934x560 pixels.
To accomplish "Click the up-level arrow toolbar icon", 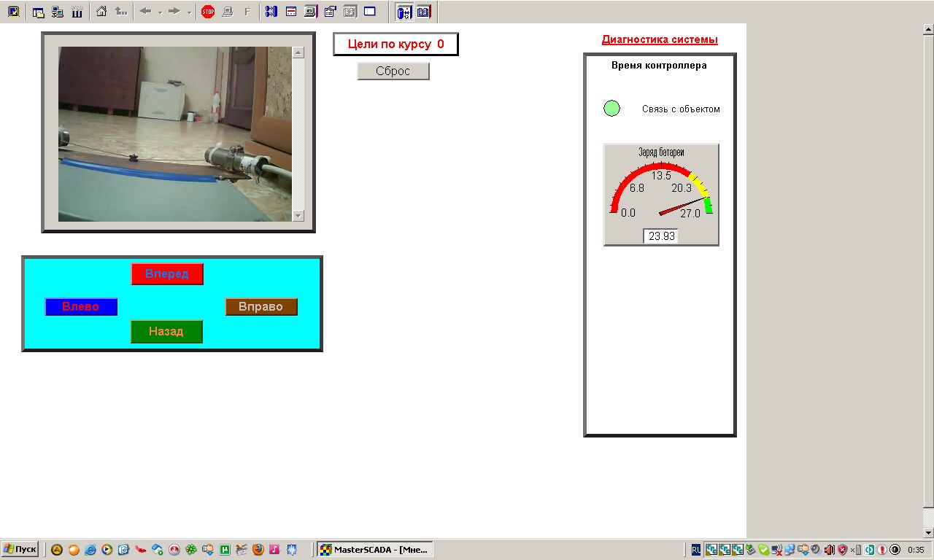I will (x=121, y=12).
